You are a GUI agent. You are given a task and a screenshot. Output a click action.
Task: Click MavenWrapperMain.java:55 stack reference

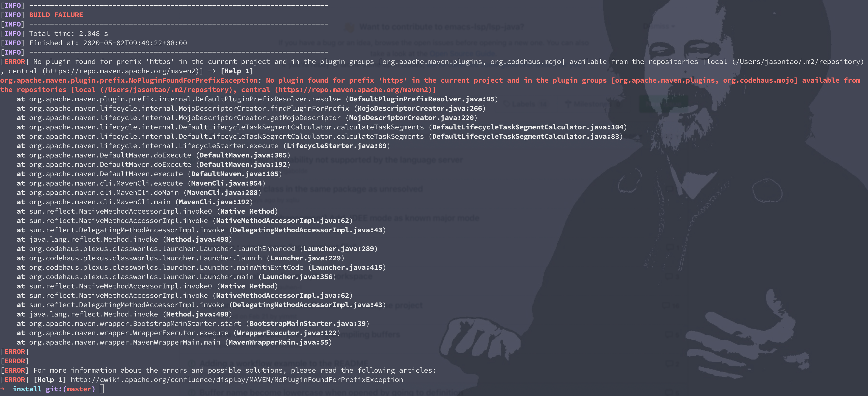pyautogui.click(x=278, y=342)
